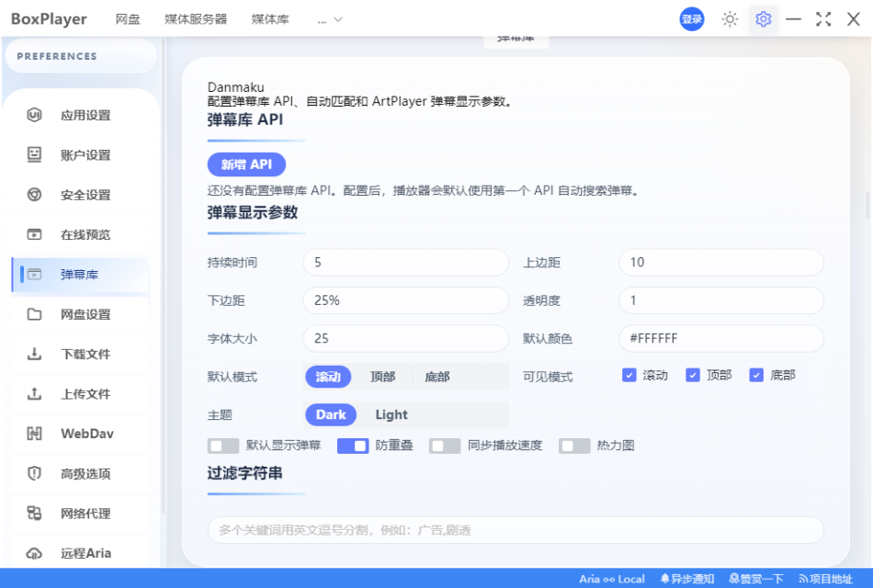
Task: Go to 安全设置 preferences page
Action: tap(80, 195)
